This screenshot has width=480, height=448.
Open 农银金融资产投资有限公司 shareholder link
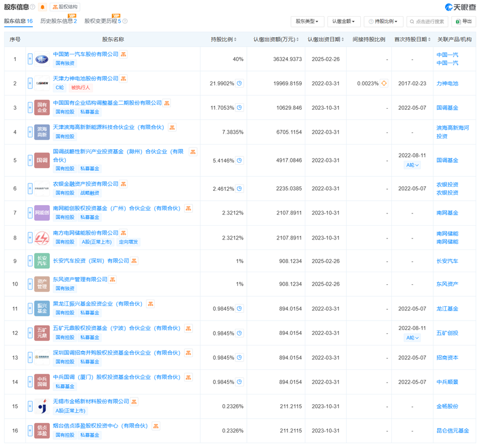[x=85, y=184]
